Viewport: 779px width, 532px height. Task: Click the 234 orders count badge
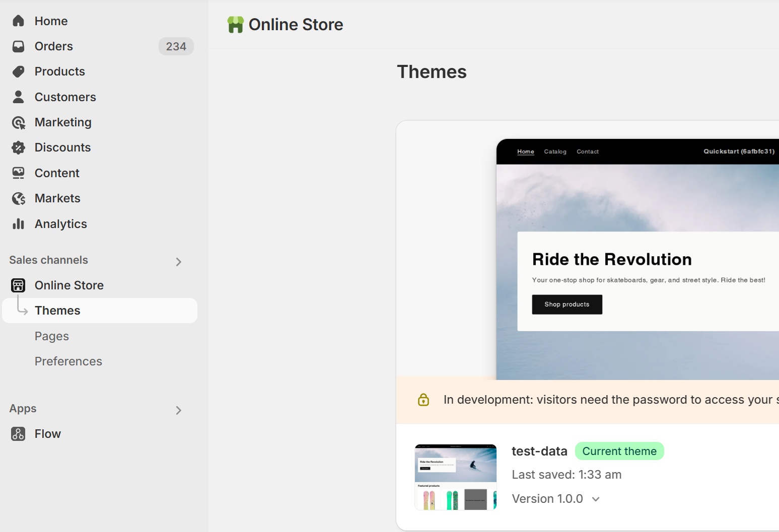(176, 46)
